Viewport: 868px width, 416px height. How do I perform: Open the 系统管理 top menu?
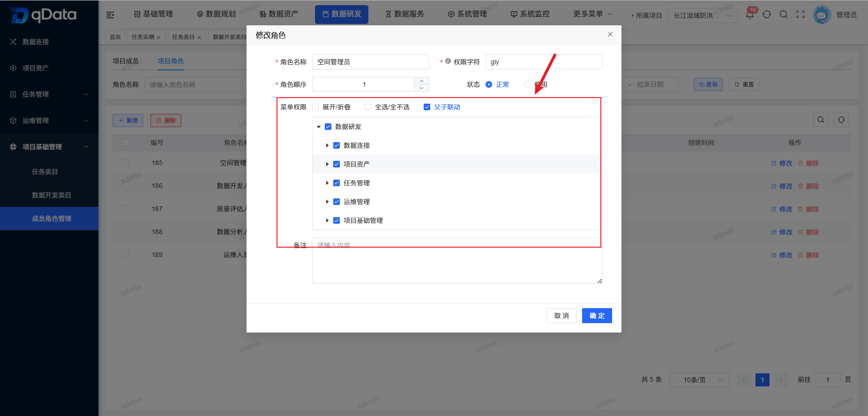coord(468,14)
